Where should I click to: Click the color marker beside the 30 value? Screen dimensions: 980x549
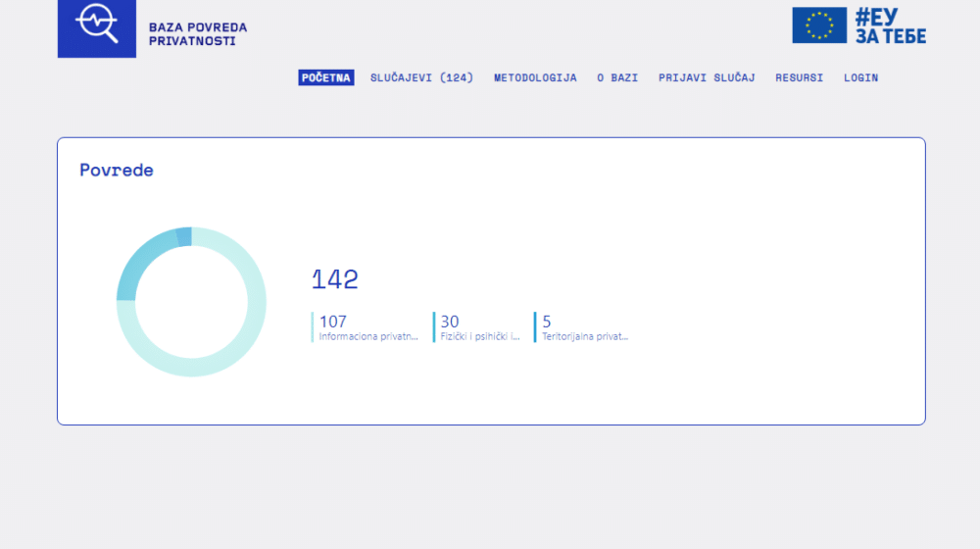434,327
